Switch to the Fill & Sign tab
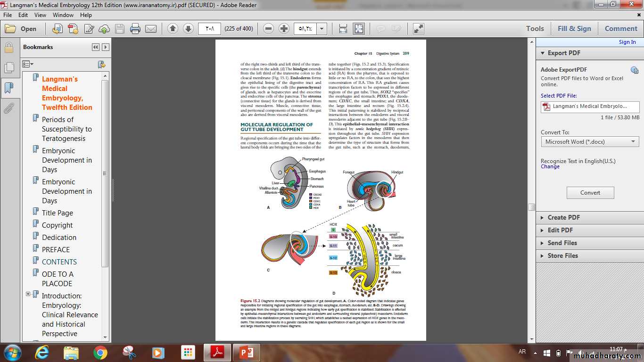 tap(574, 29)
